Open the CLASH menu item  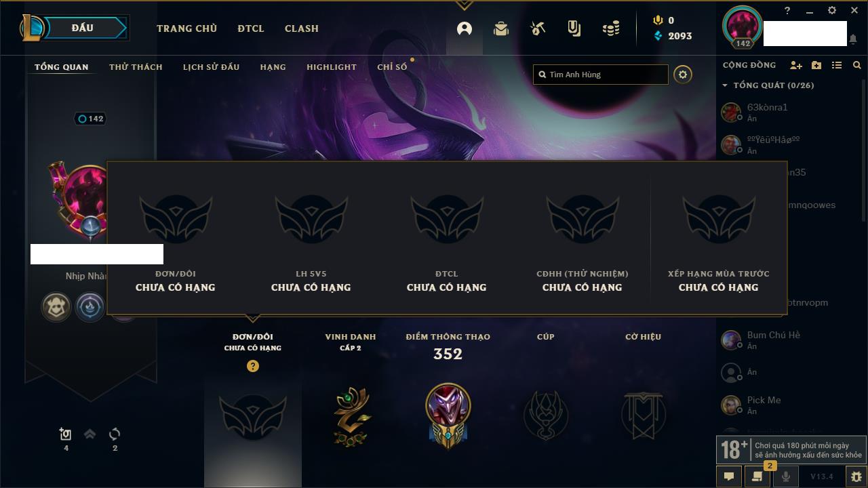pyautogui.click(x=302, y=28)
